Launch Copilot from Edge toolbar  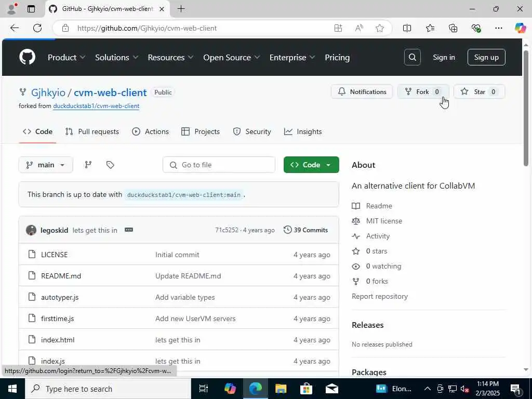[x=520, y=28]
